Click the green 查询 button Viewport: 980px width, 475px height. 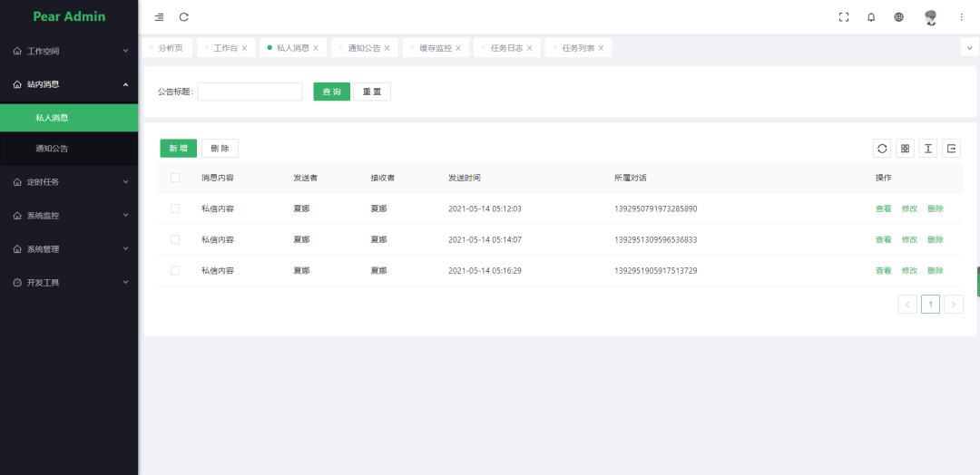[x=331, y=92]
